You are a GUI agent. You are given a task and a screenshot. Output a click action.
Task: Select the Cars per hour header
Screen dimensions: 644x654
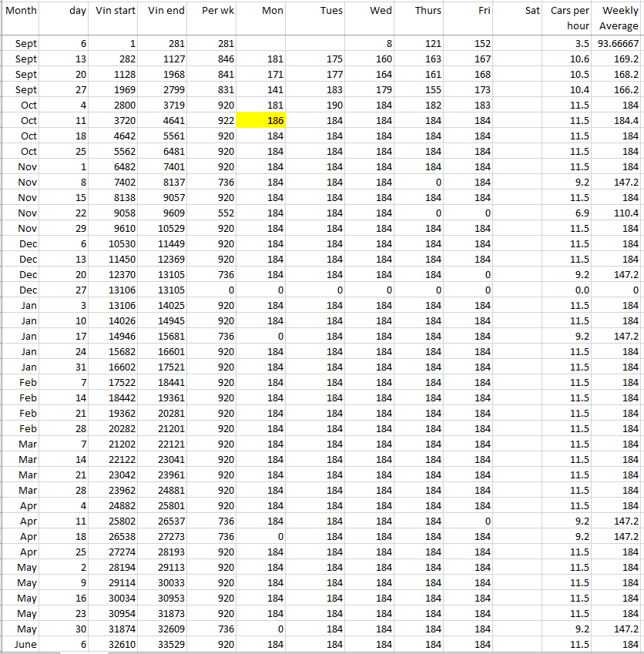tap(570, 18)
